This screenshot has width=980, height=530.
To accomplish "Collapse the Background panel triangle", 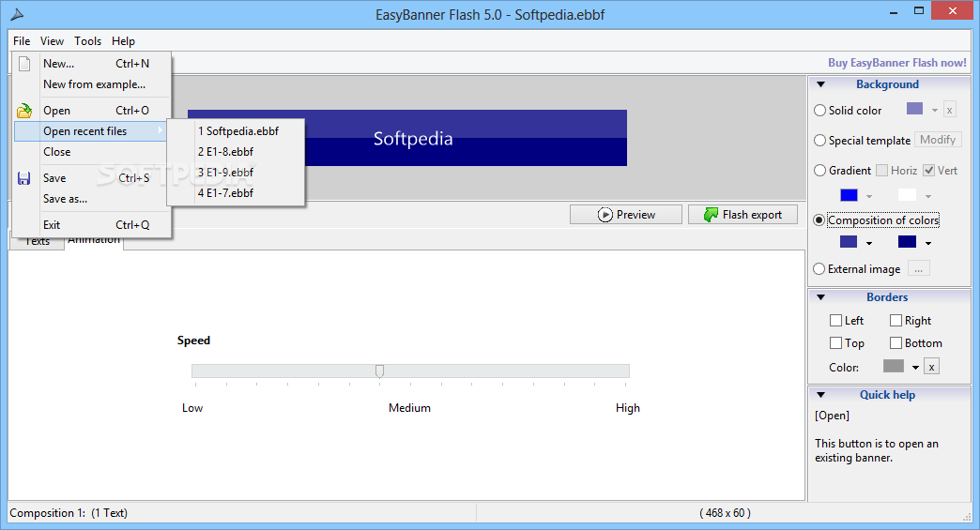I will pos(821,84).
